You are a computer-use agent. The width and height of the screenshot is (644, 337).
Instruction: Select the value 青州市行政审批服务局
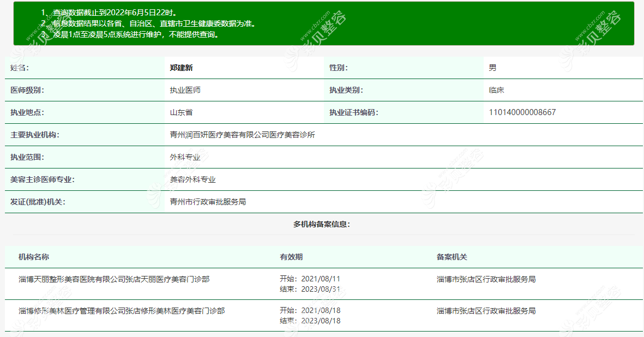tap(208, 202)
